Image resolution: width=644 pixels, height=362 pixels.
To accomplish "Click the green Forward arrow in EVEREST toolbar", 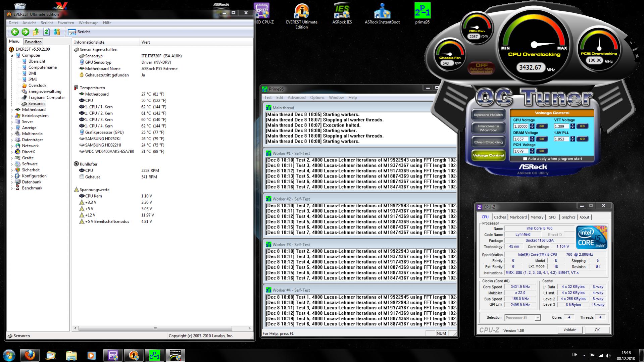I will [26, 32].
